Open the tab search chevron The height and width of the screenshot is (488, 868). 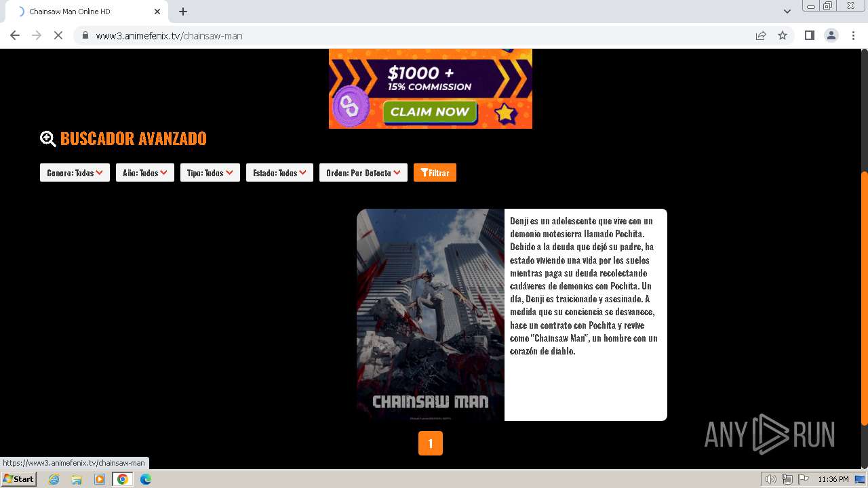(787, 12)
